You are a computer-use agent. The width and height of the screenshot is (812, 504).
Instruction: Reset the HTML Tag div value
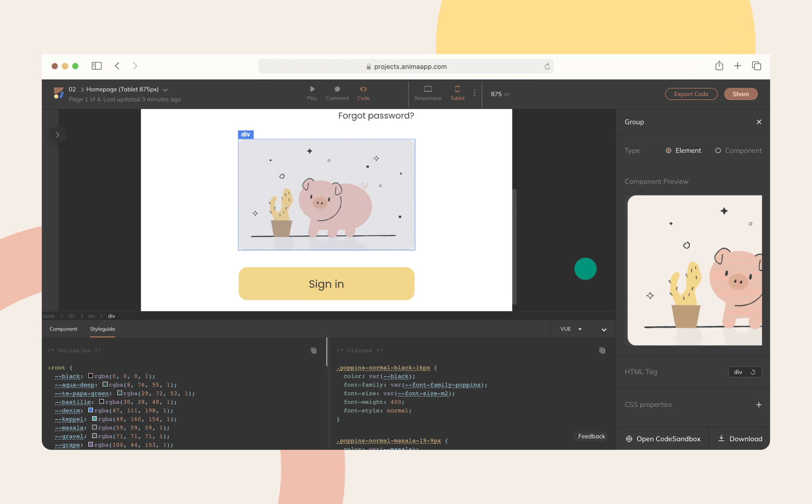coord(753,372)
